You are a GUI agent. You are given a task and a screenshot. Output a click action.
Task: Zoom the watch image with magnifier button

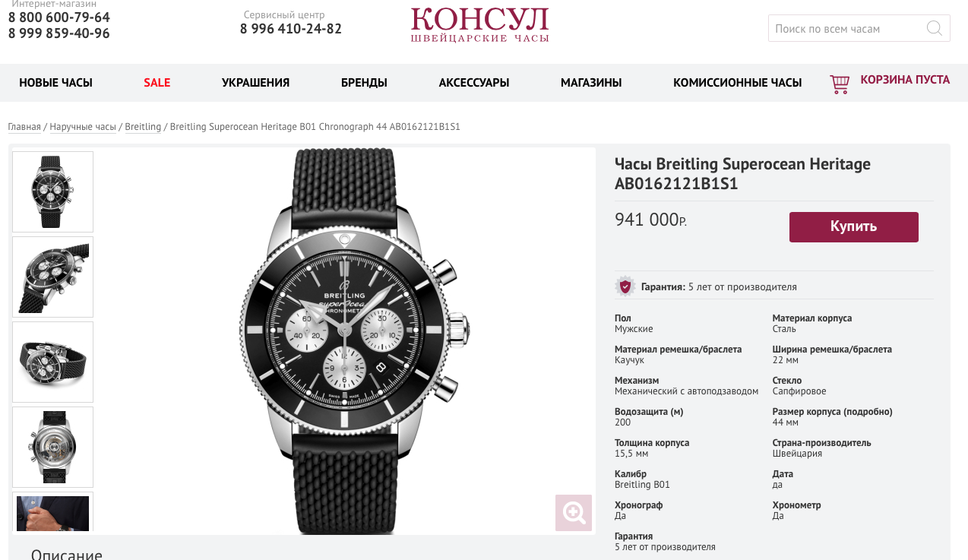coord(574,513)
